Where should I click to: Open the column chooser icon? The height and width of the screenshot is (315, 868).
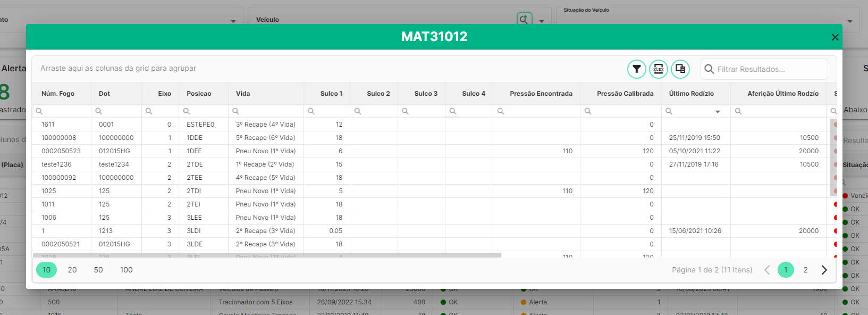coord(680,69)
